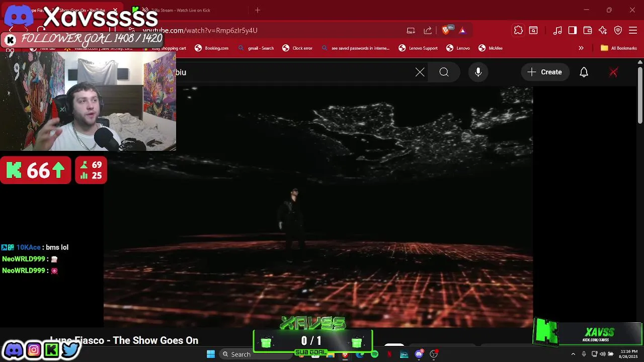Open the Lenovo Support bookmark
Image resolution: width=644 pixels, height=362 pixels.
tap(418, 48)
